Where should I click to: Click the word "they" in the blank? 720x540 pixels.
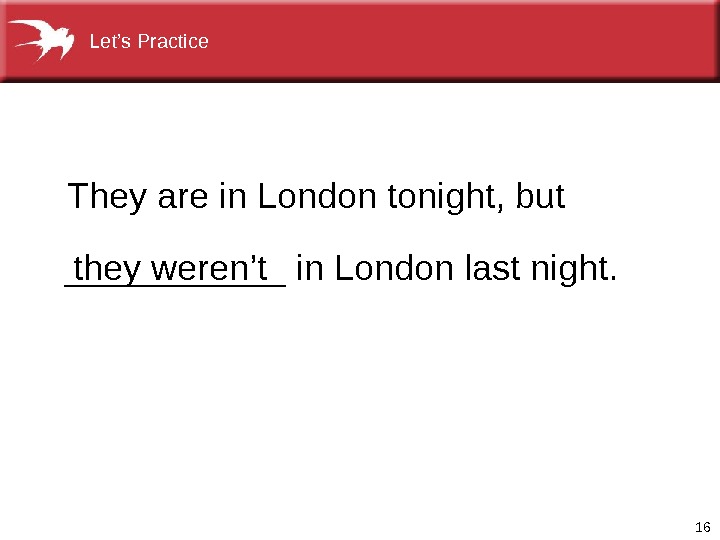(107, 269)
